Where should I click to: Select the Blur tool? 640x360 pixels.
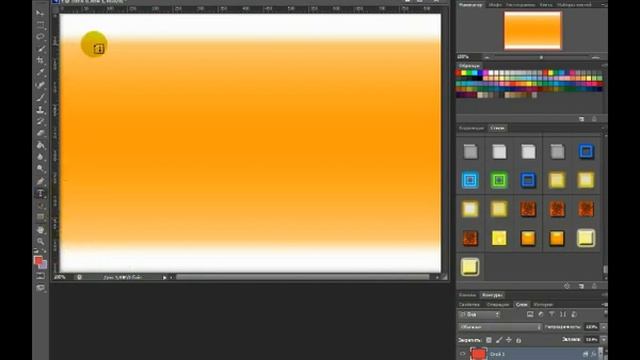point(40,157)
